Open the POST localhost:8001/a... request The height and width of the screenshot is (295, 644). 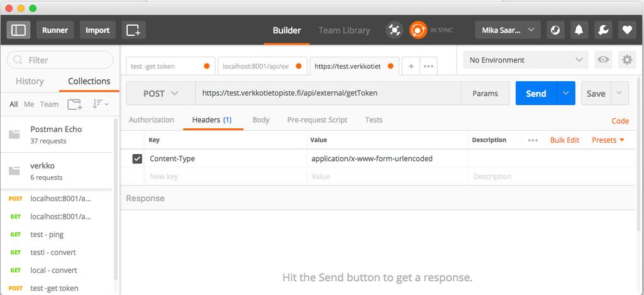[56, 198]
